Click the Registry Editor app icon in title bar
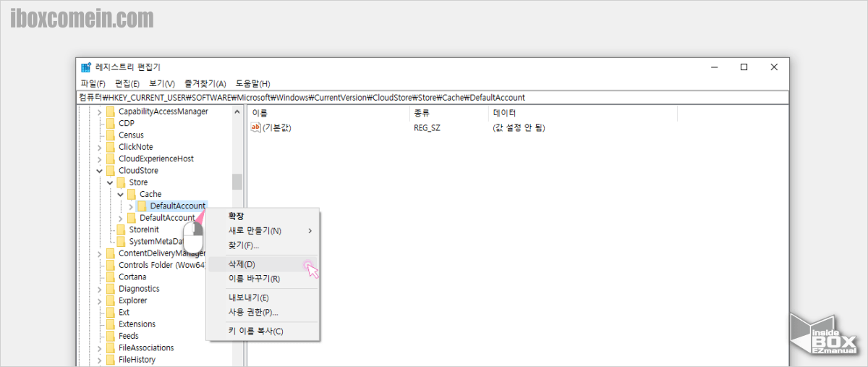 coord(86,67)
